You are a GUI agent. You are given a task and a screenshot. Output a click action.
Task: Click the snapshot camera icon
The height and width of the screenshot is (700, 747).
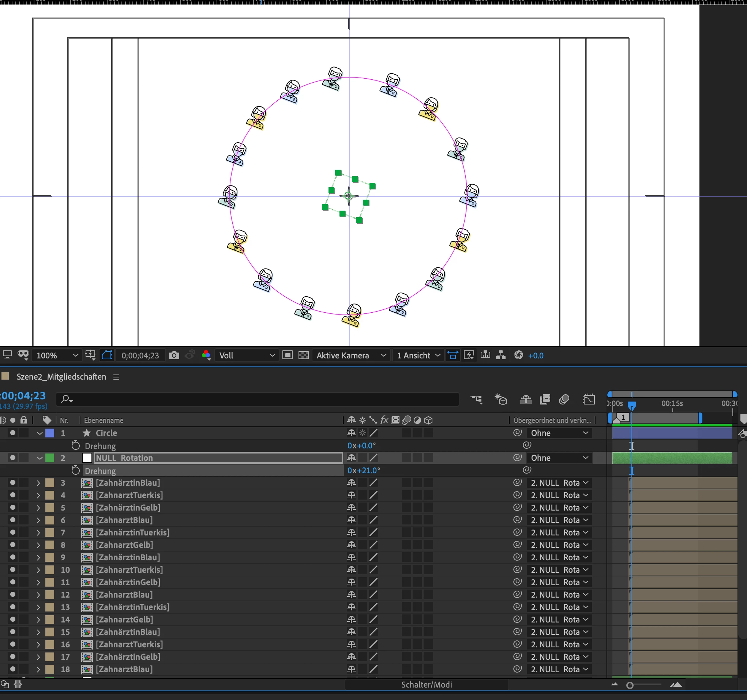click(174, 355)
